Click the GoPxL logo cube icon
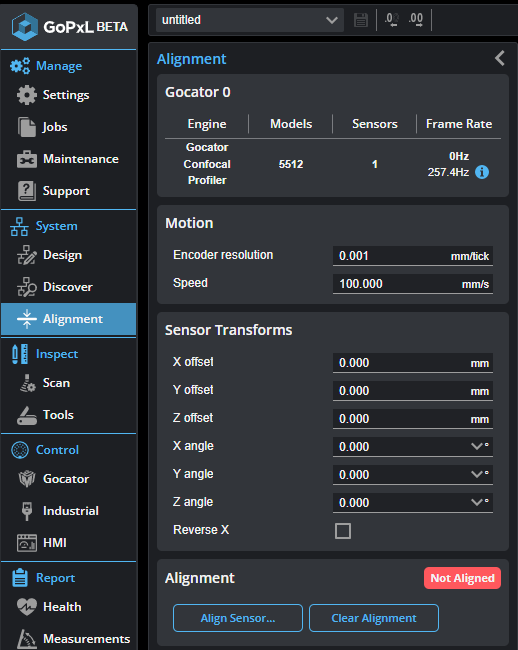518x650 pixels. pyautogui.click(x=25, y=27)
